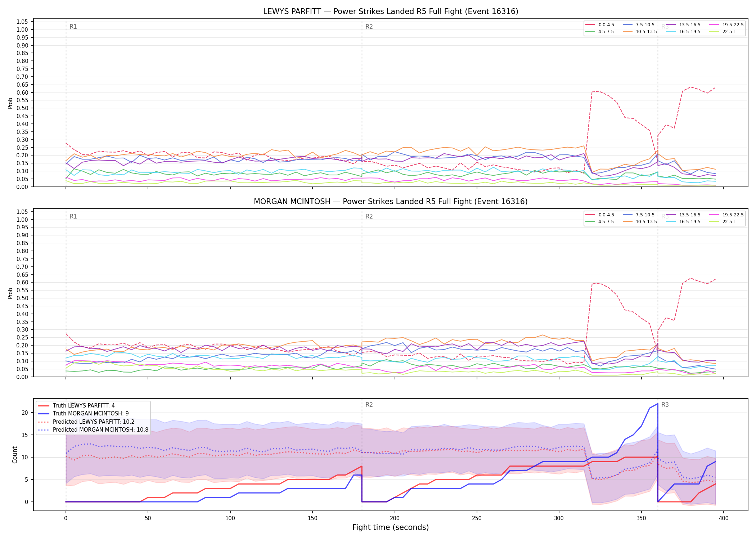Click the '15' tick on the Count axis

coord(25,435)
